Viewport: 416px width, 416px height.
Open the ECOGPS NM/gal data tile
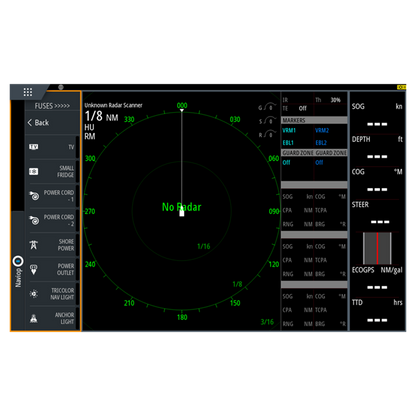click(x=377, y=278)
